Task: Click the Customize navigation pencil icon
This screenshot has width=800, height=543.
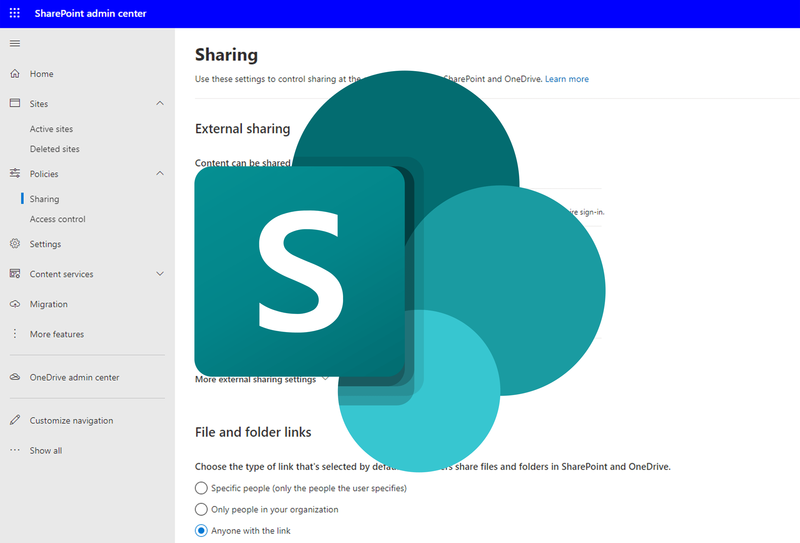Action: tap(15, 420)
